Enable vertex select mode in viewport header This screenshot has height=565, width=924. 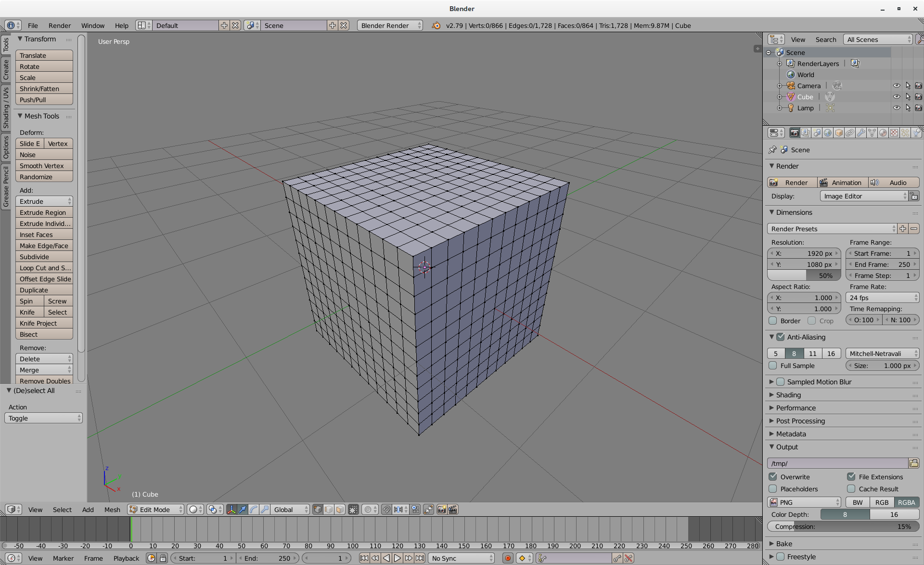tap(318, 510)
